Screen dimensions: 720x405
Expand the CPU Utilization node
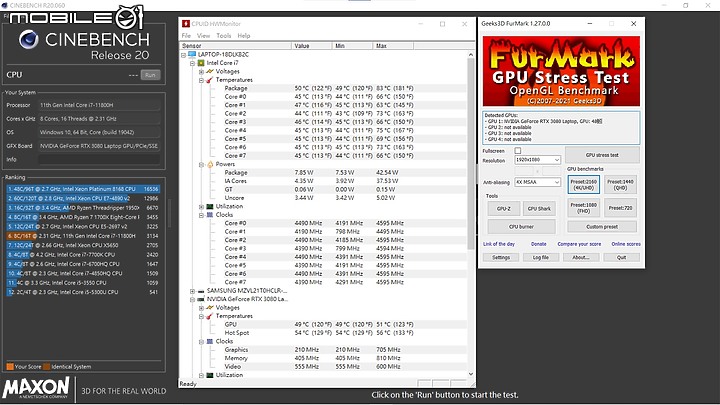click(201, 207)
